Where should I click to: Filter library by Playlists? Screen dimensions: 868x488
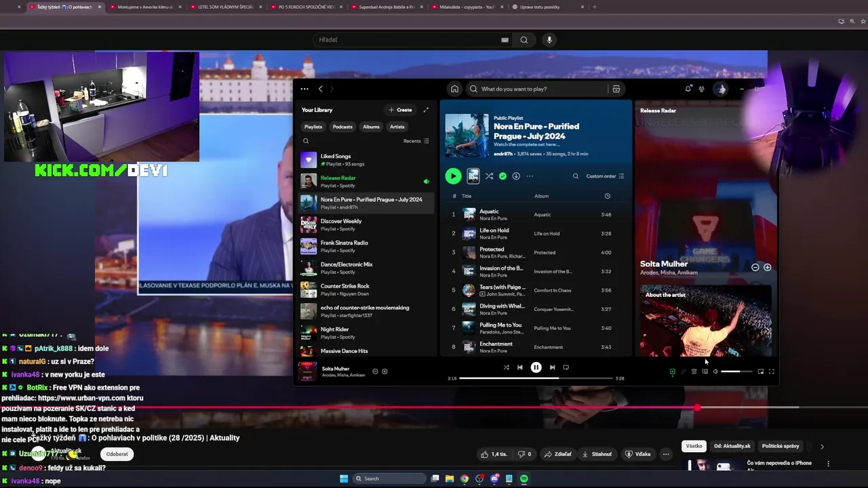tap(313, 127)
